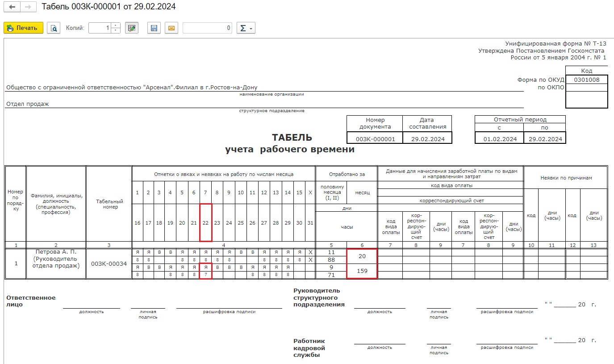Image resolution: width=614 pixels, height=364 pixels.
Task: Select the day 22 header cell
Action: coord(205,222)
